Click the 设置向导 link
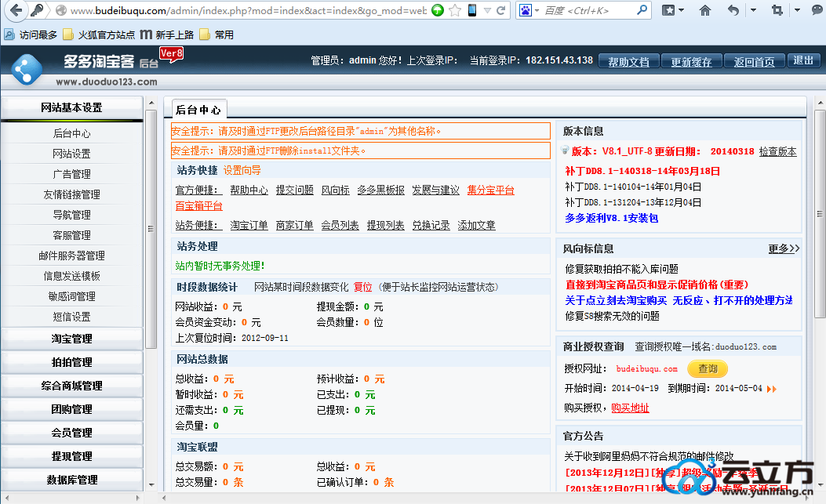The height and width of the screenshot is (504, 826). click(x=242, y=170)
